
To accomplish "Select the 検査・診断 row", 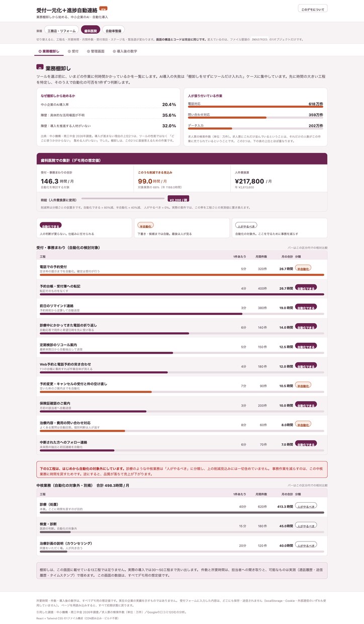I will [182, 526].
